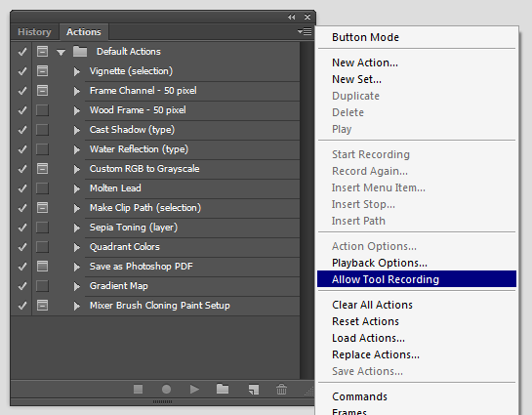Toggle checkmark for Molten Lead action
This screenshot has height=415, width=532.
[x=22, y=188]
